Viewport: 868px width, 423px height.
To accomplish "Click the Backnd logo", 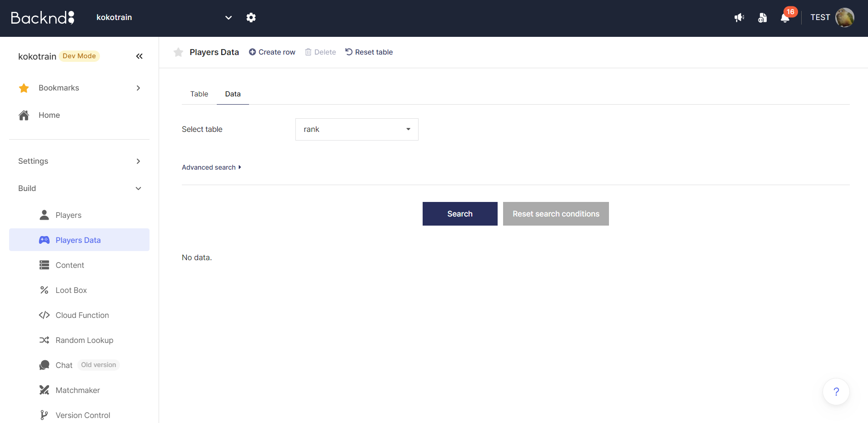I will [42, 18].
